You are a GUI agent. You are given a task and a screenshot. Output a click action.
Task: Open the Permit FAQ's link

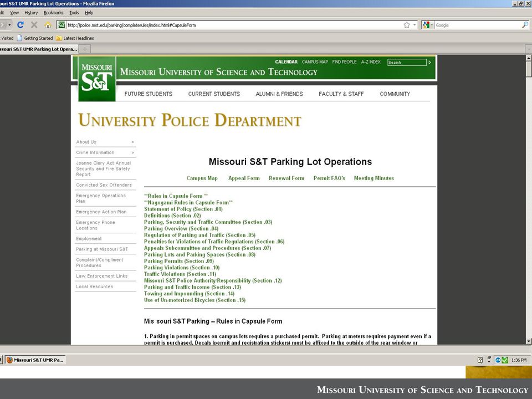329,178
